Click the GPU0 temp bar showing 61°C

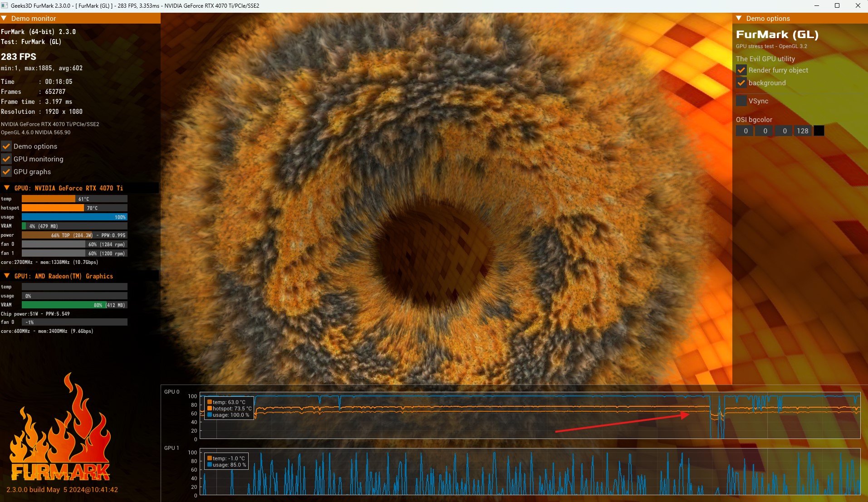(x=74, y=199)
